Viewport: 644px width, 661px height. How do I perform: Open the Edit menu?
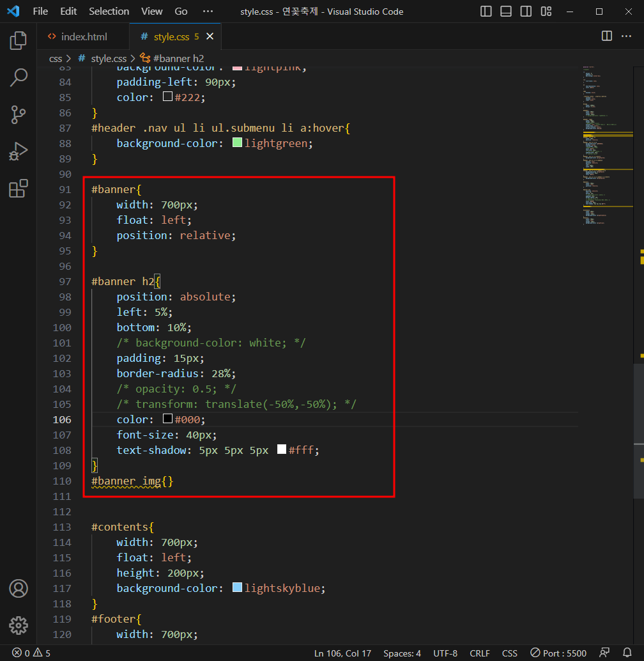[68, 12]
